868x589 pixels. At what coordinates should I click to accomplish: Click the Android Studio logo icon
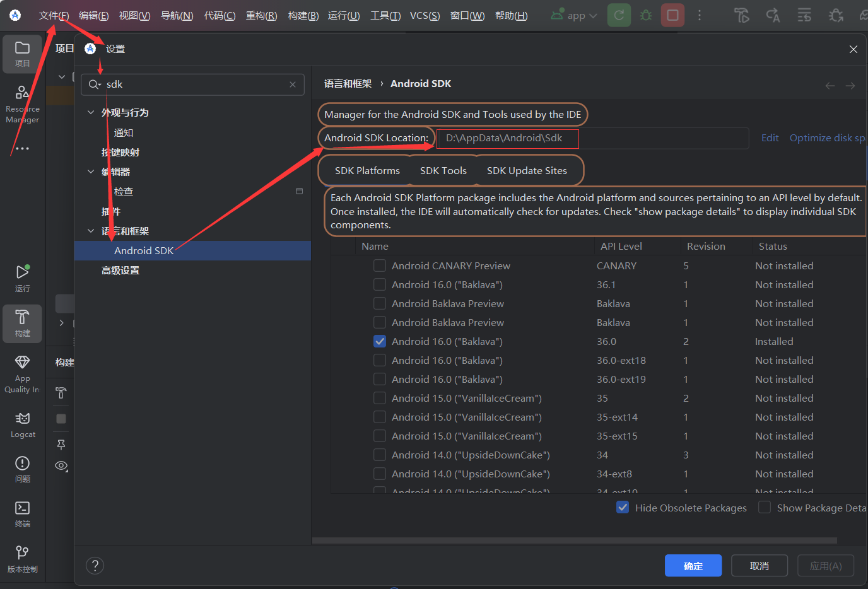click(15, 15)
